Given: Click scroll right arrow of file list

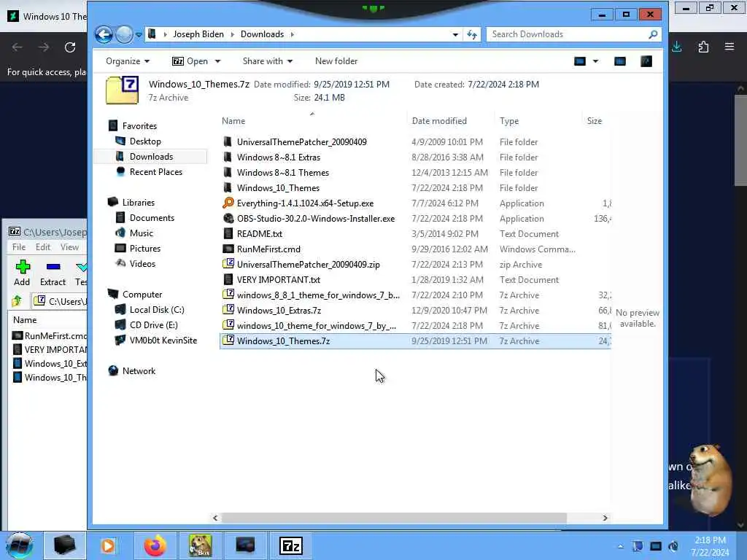Looking at the screenshot, I should 605,518.
